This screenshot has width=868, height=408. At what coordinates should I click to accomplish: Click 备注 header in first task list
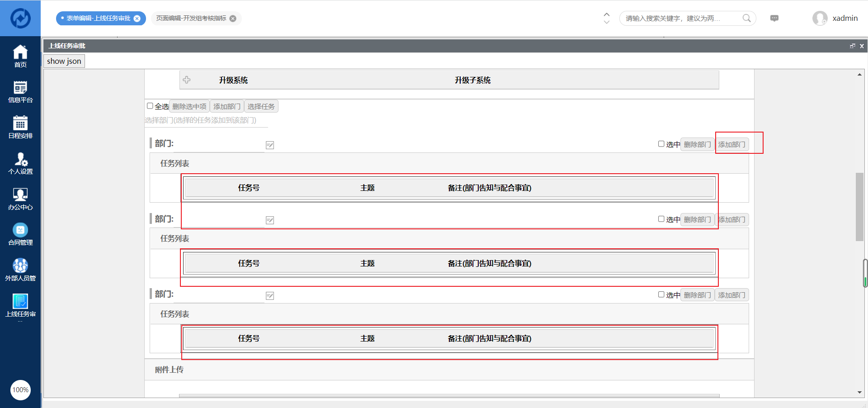pyautogui.click(x=490, y=188)
